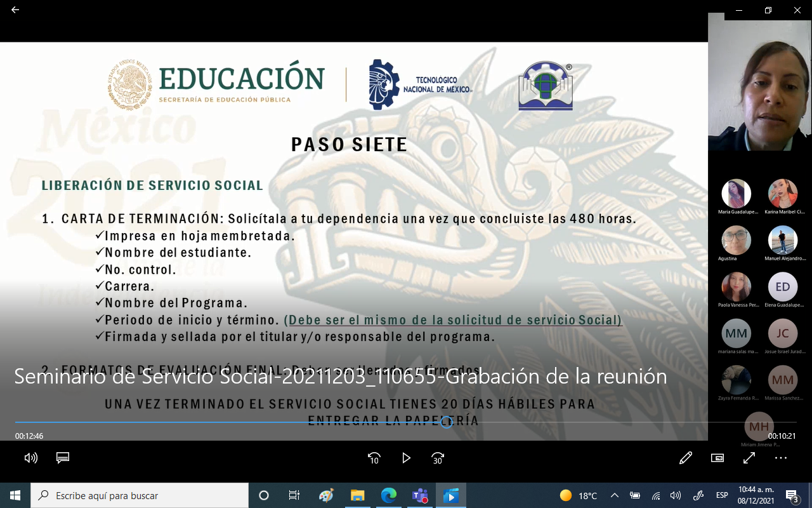Open Microsoft Teams from the taskbar
The height and width of the screenshot is (508, 812).
(x=419, y=495)
